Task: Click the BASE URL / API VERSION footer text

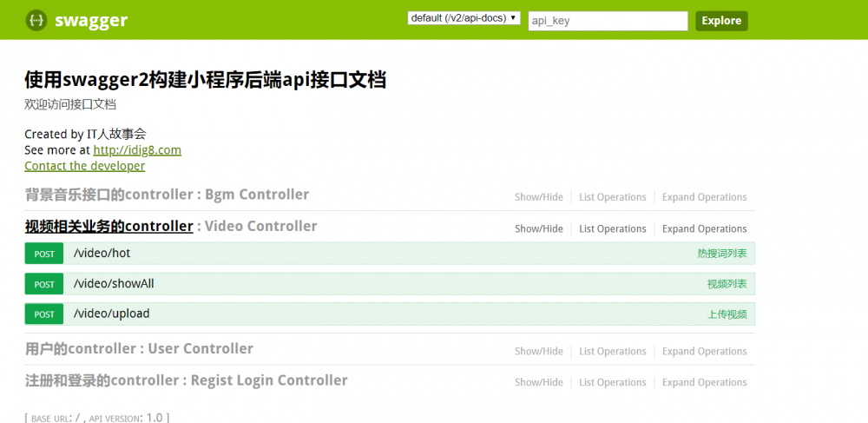Action: 97,418
